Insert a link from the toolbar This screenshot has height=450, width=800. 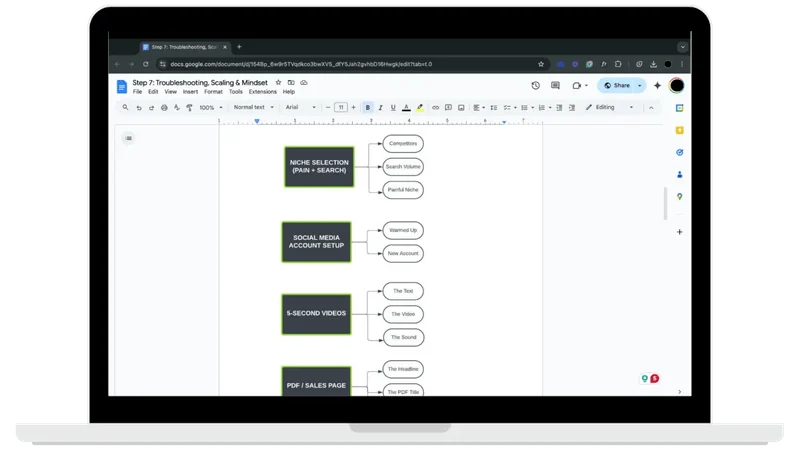[x=435, y=108]
